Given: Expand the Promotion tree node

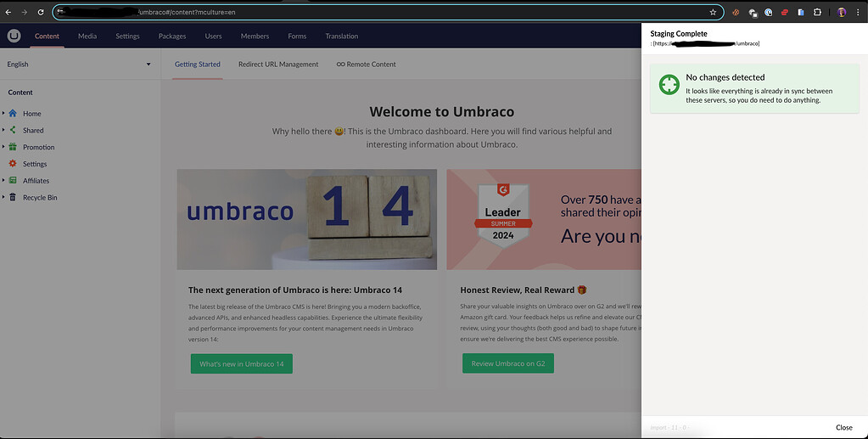Looking at the screenshot, I should [x=3, y=147].
